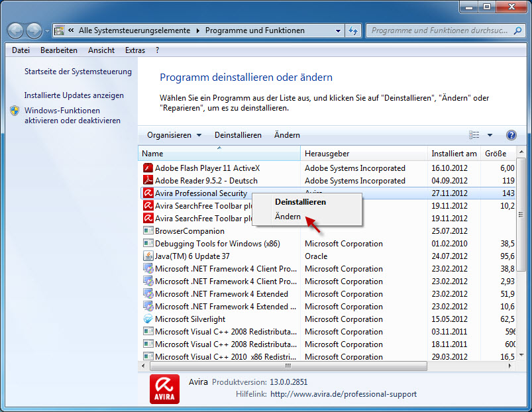Click the horizontal scrollbar right arrow
532x412 pixels.
[509, 366]
